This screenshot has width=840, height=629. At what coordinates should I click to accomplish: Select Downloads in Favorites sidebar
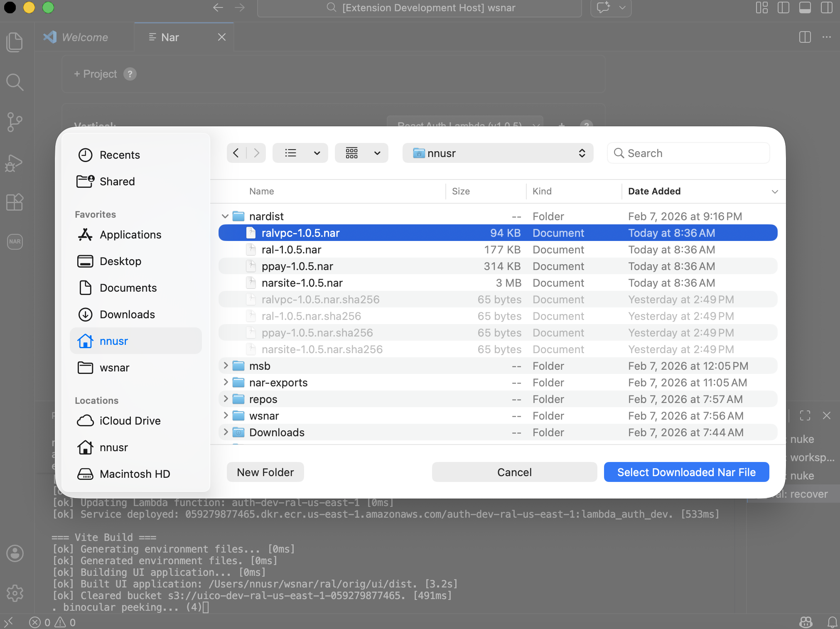click(x=127, y=314)
